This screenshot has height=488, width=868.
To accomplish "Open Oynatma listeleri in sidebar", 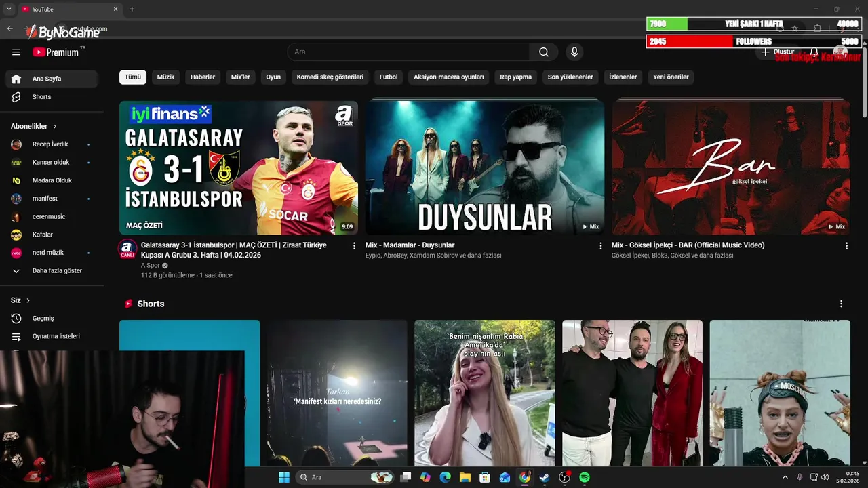I will click(52, 337).
